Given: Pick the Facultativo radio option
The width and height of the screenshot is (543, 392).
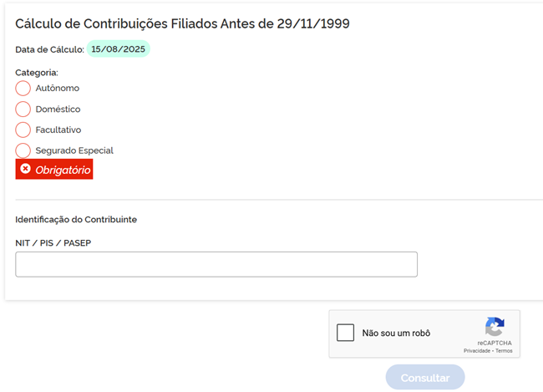Looking at the screenshot, I should coord(23,130).
